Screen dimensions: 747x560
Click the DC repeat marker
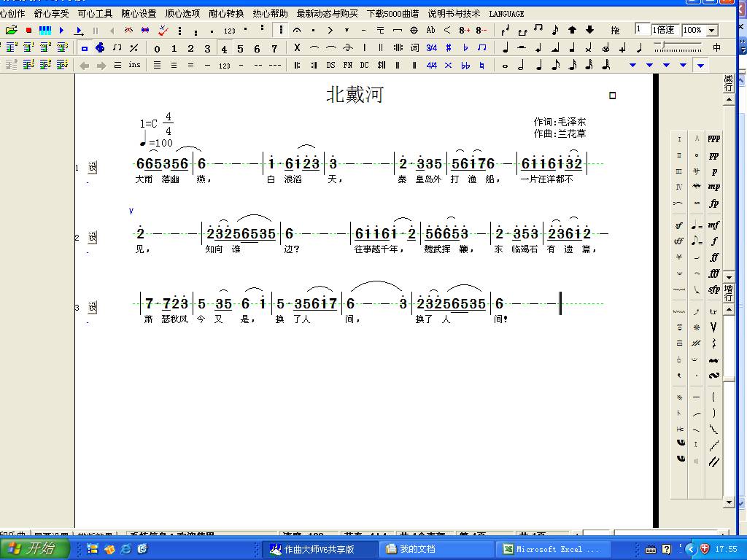[365, 65]
